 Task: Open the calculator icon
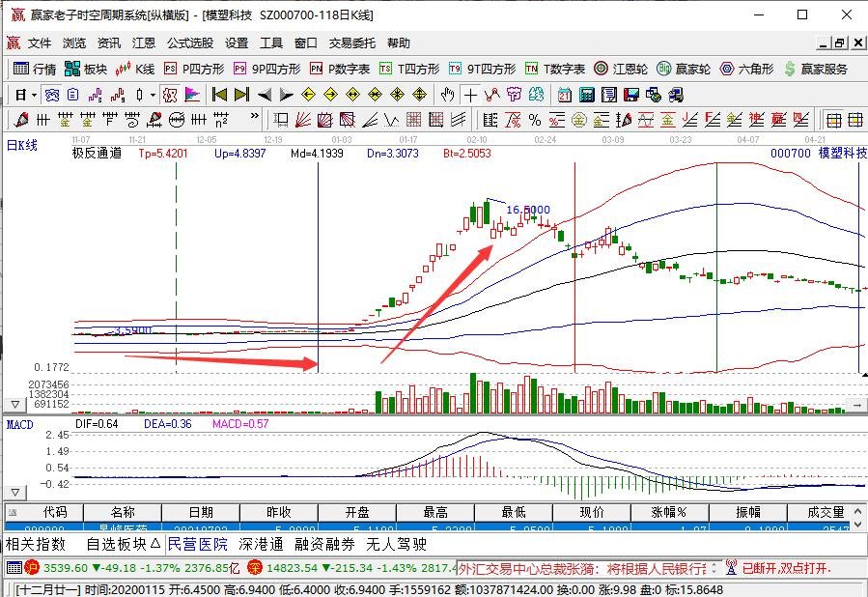coord(587,96)
